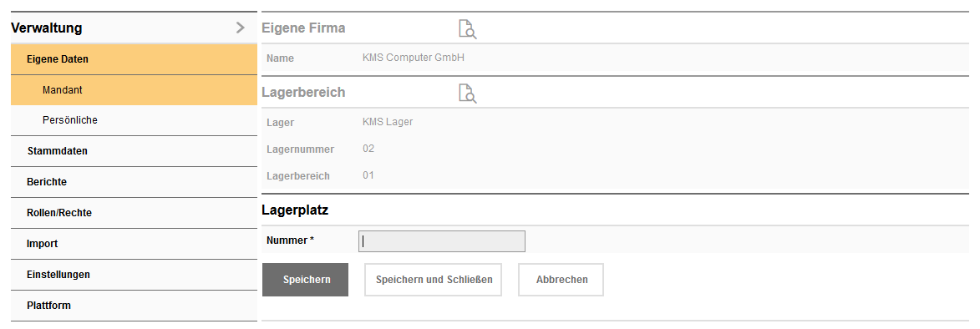The height and width of the screenshot is (329, 980).
Task: Cancel with the Abbrechen button
Action: coord(561,280)
